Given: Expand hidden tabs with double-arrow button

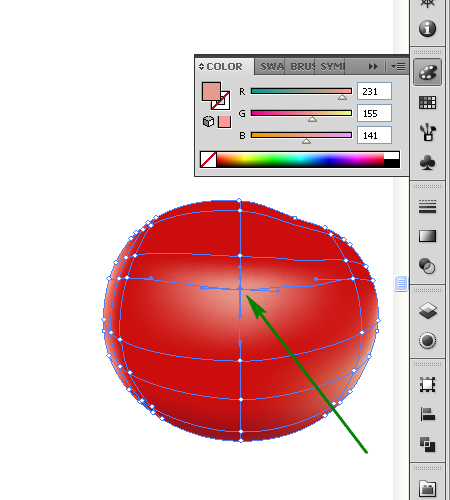Looking at the screenshot, I should pos(373,67).
